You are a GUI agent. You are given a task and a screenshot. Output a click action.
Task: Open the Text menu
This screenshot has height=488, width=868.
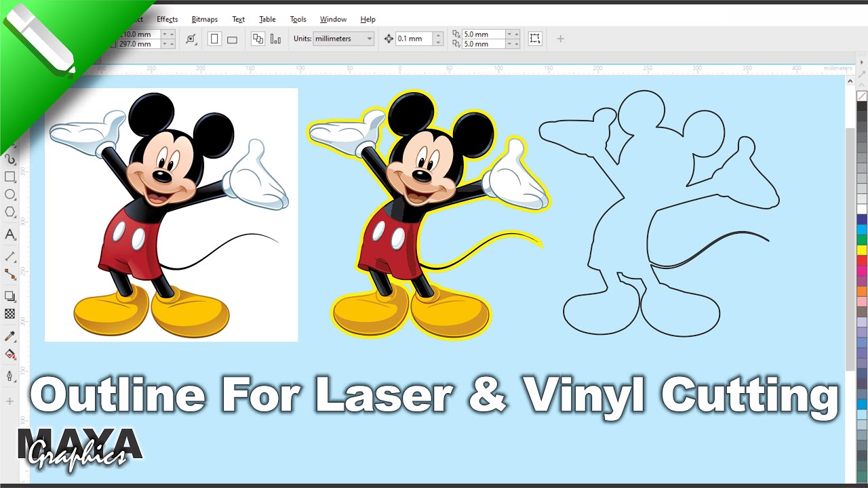point(238,19)
